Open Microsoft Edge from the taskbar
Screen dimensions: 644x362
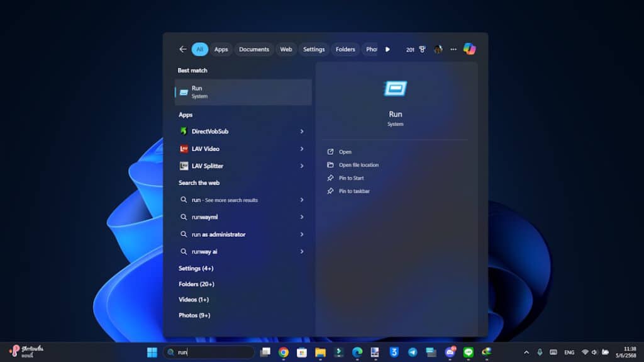click(x=357, y=353)
